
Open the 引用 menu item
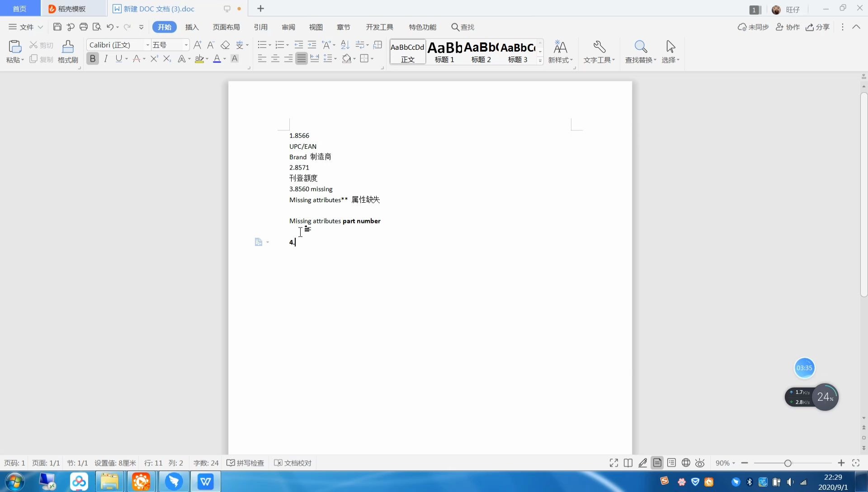[x=260, y=27]
